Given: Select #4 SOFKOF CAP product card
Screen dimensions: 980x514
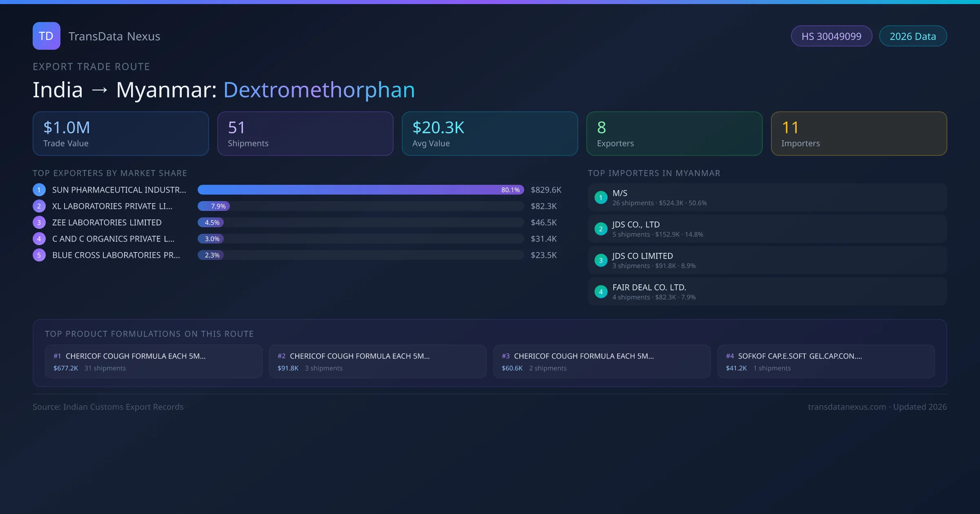Looking at the screenshot, I should 826,361.
